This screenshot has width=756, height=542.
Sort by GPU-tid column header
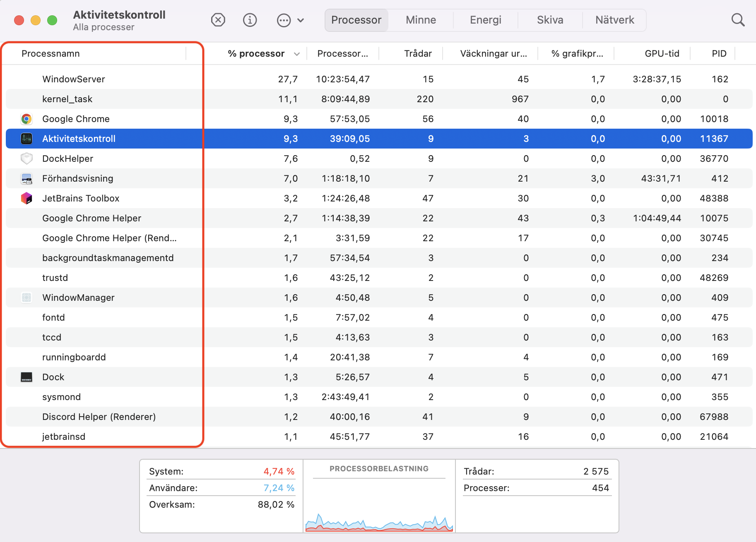click(x=662, y=54)
